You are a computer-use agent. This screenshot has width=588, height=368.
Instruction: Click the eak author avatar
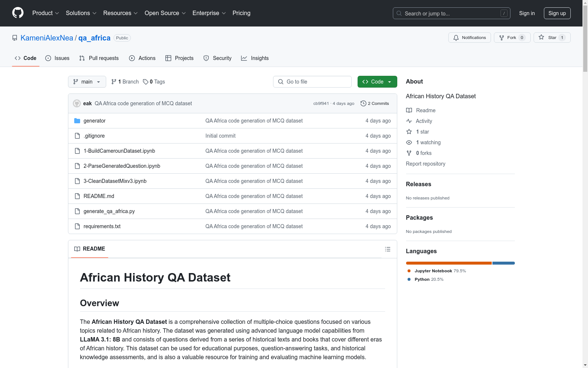(77, 103)
